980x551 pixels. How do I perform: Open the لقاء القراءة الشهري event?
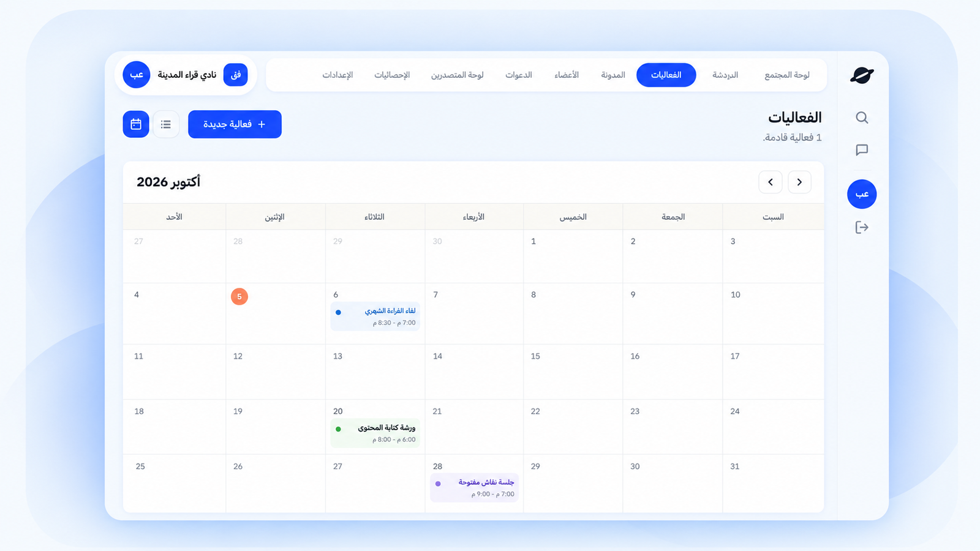[x=375, y=317]
